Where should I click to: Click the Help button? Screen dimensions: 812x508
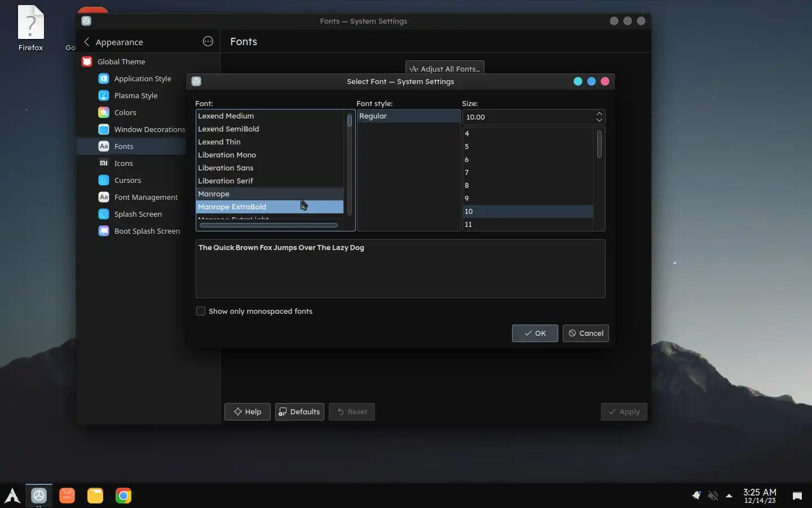coord(247,411)
